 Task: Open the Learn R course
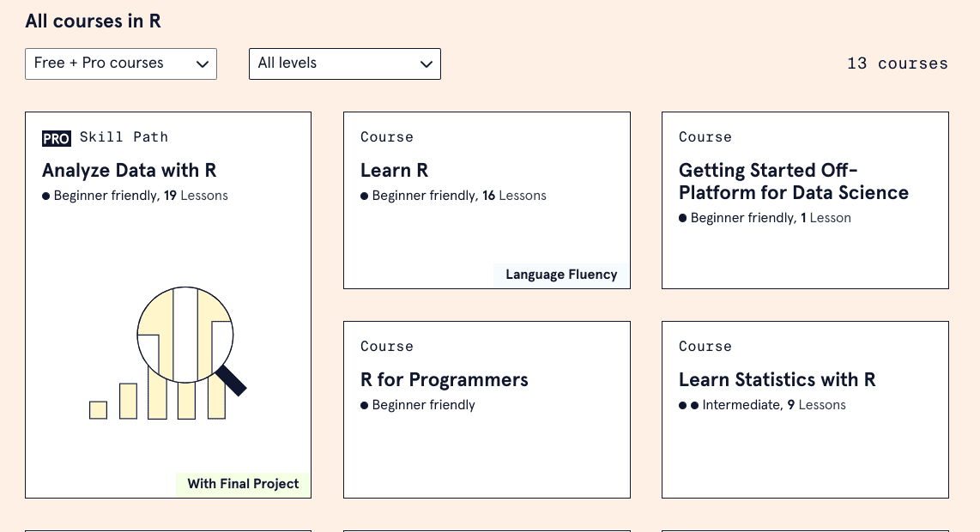tap(394, 171)
